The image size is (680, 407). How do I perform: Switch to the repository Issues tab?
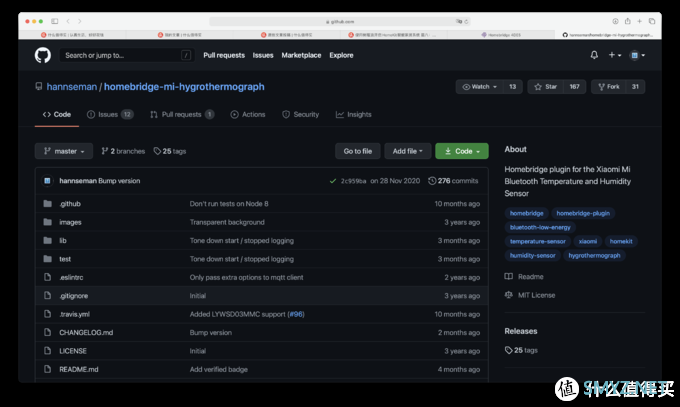pyautogui.click(x=110, y=115)
